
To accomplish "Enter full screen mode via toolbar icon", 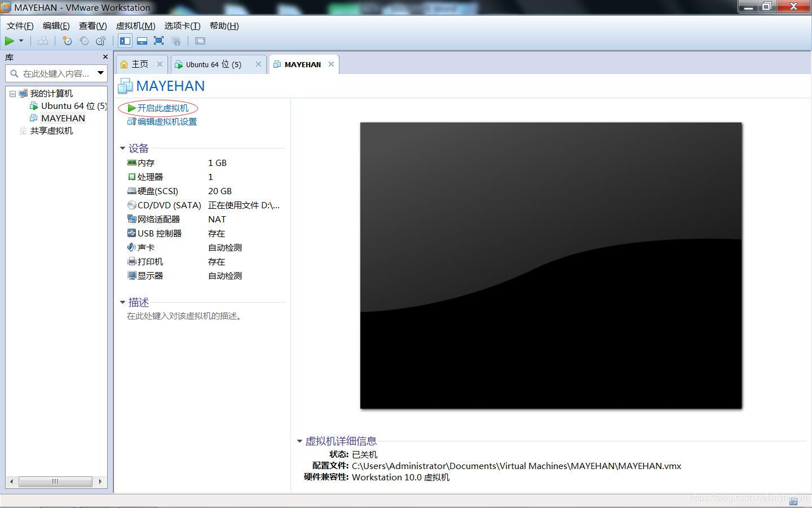I will [158, 41].
